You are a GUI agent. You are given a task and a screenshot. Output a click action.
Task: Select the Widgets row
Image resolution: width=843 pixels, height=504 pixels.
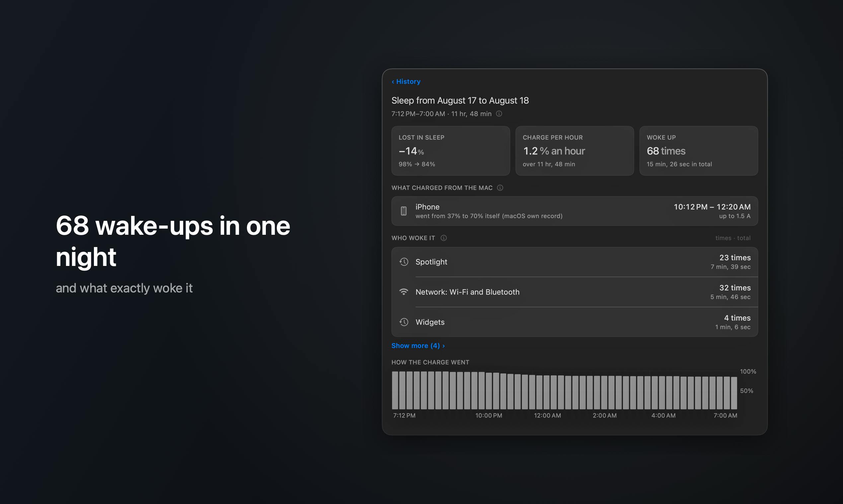pyautogui.click(x=575, y=322)
